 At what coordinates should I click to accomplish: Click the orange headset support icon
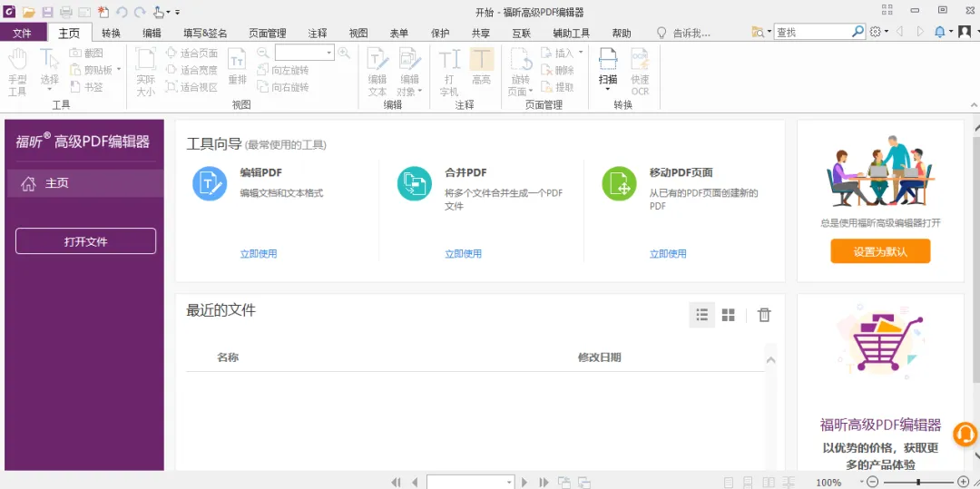point(965,434)
